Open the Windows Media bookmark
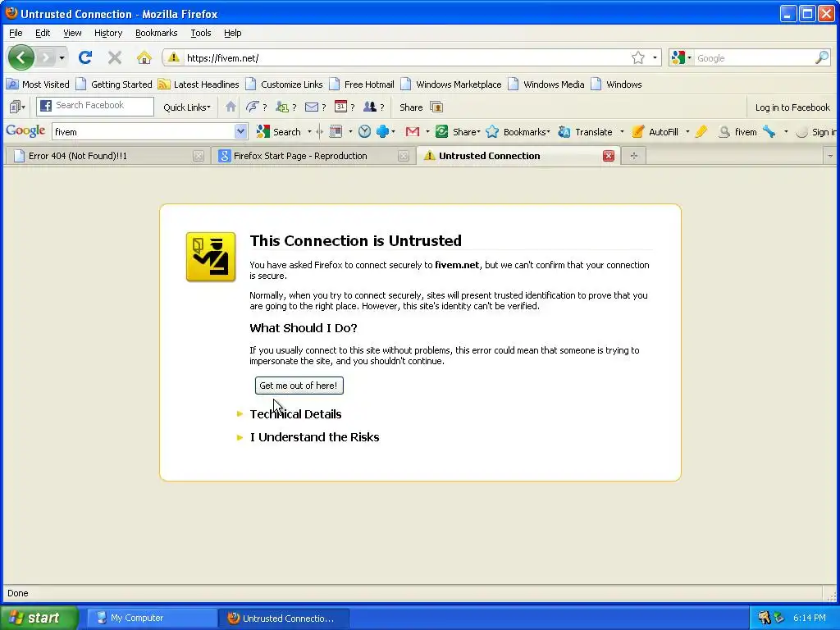Screen dimensions: 840x630 [546, 84]
